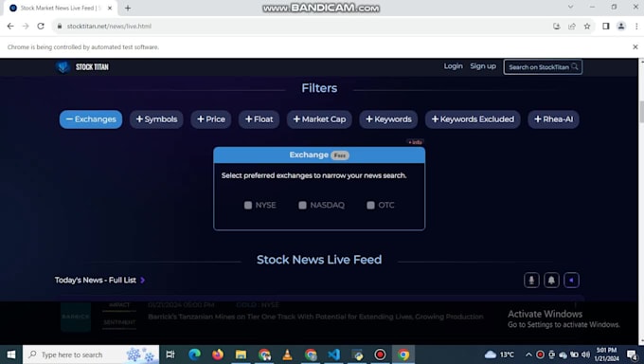Show hidden system tray icons
Viewport: 644px width, 364px height.
[528, 355]
